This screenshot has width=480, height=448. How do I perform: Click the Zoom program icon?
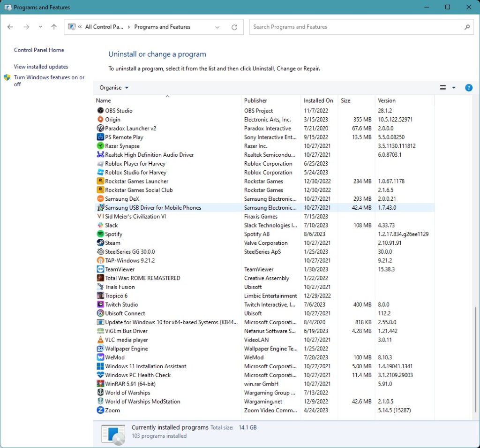pyautogui.click(x=100, y=410)
